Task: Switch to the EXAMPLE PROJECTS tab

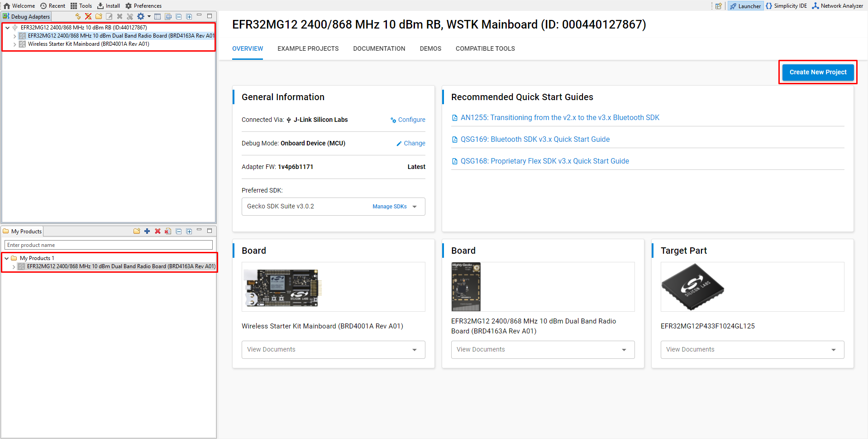Action: 308,48
